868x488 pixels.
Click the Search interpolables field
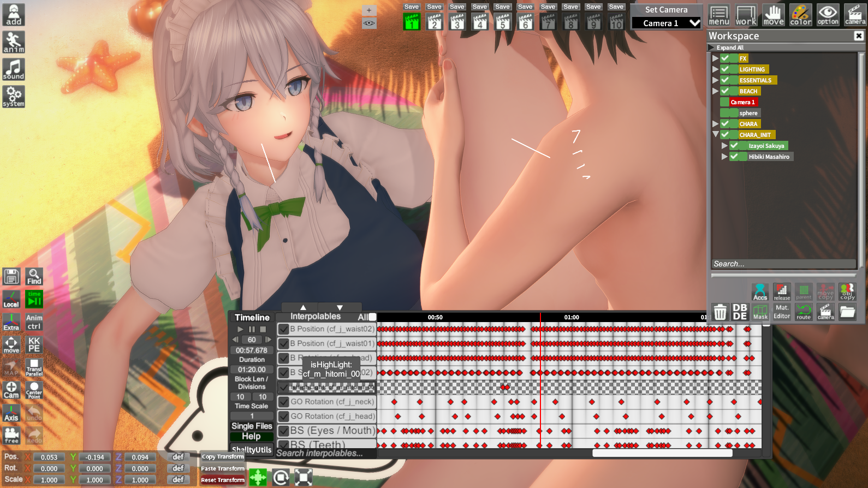326,453
